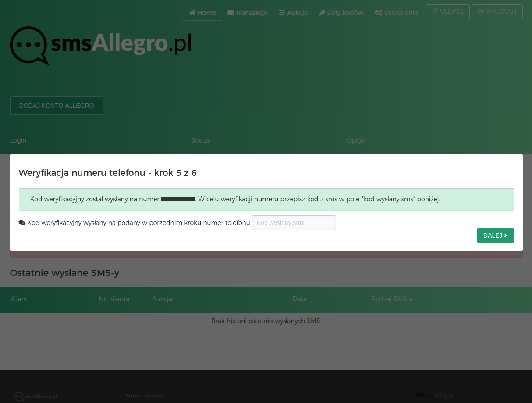The height and width of the screenshot is (403, 532).
Task: Click the key icon beside Listy kodów
Action: click(322, 13)
